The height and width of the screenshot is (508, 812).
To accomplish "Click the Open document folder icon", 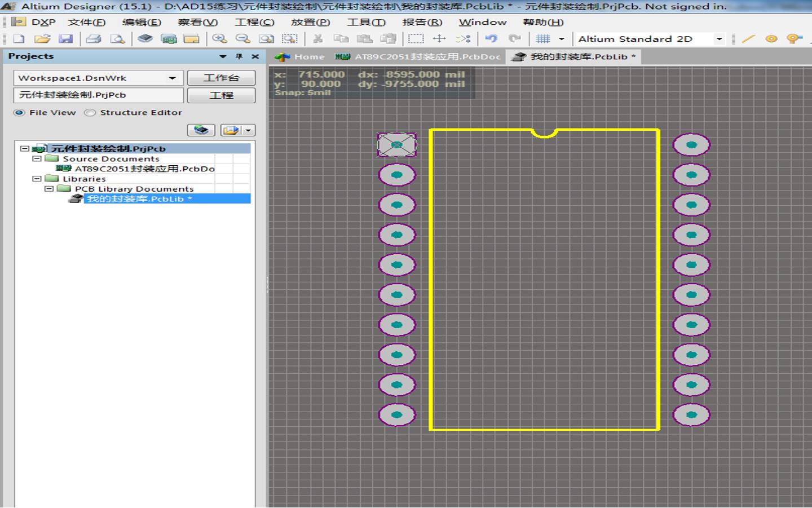I will tap(42, 39).
